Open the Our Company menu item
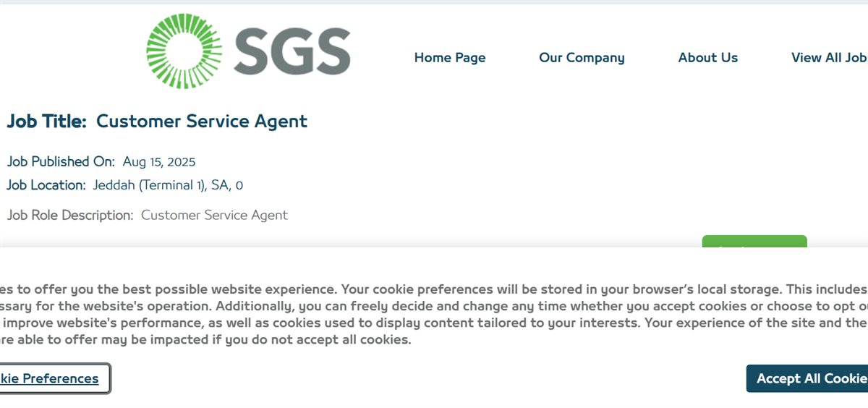 coord(582,58)
